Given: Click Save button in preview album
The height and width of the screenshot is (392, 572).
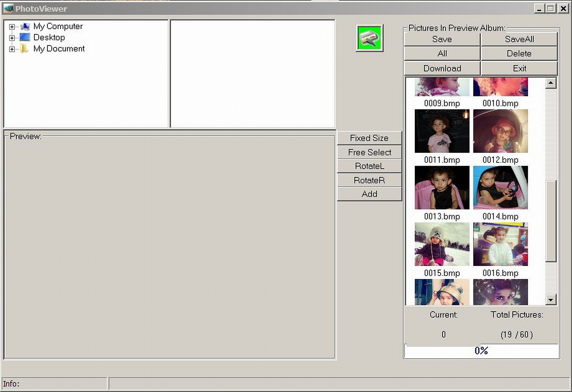Looking at the screenshot, I should 442,39.
